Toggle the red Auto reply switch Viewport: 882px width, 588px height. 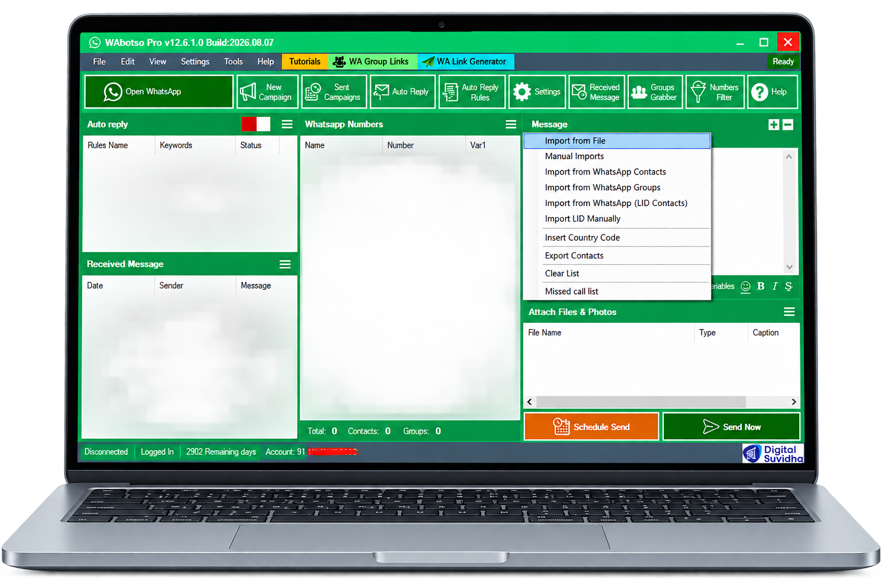[256, 124]
